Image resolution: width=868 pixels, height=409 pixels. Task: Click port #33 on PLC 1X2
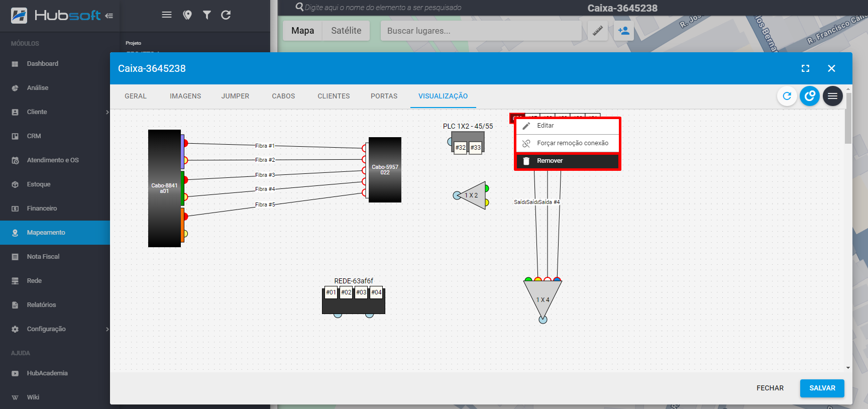(476, 147)
